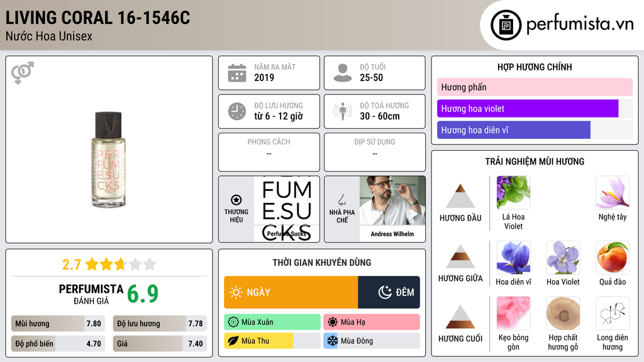This screenshot has height=362, width=644.
Task: Click the perfumista.vn site name
Action: [x=580, y=25]
